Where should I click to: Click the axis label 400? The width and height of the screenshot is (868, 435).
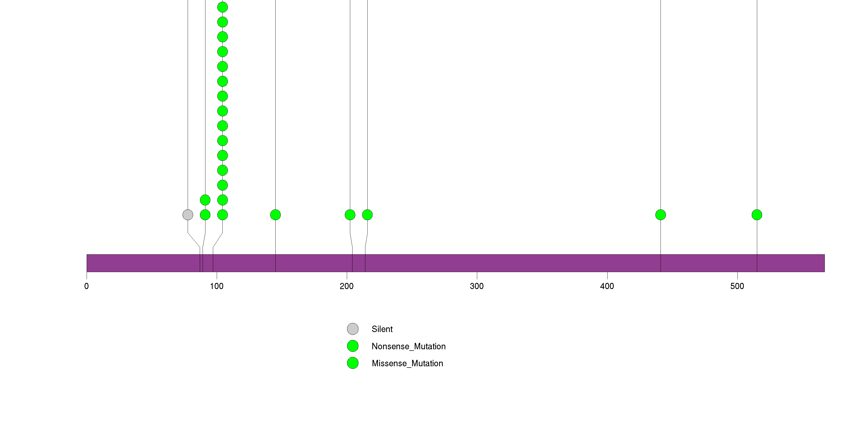point(607,286)
